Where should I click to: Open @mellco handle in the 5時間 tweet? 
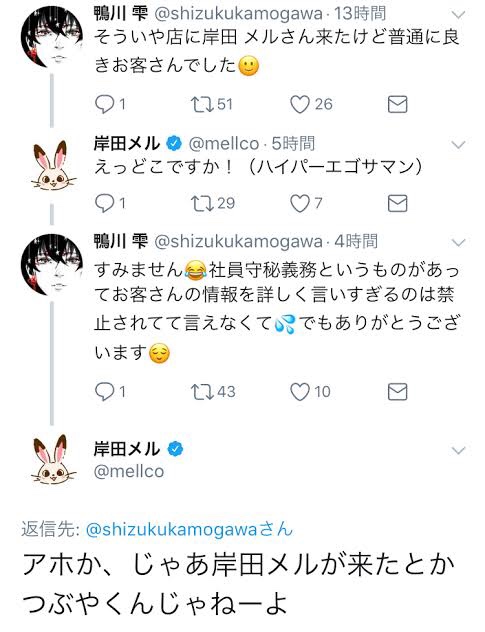click(224, 143)
